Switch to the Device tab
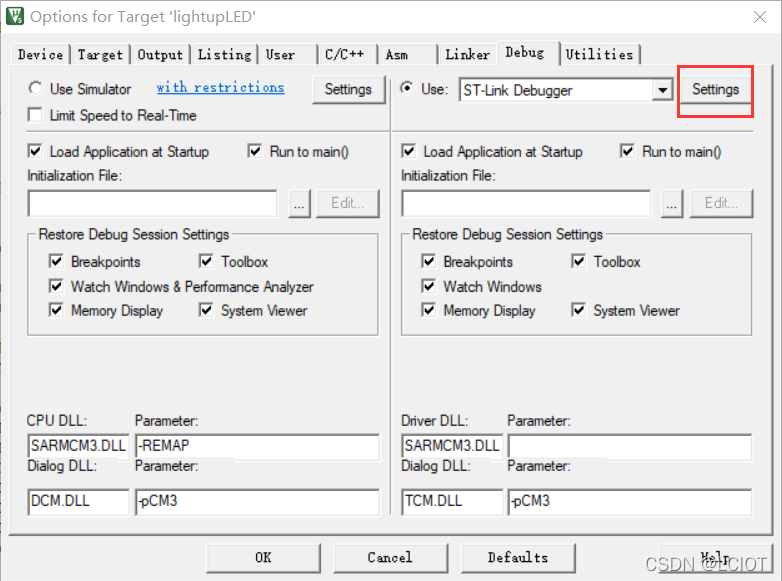 click(x=40, y=54)
